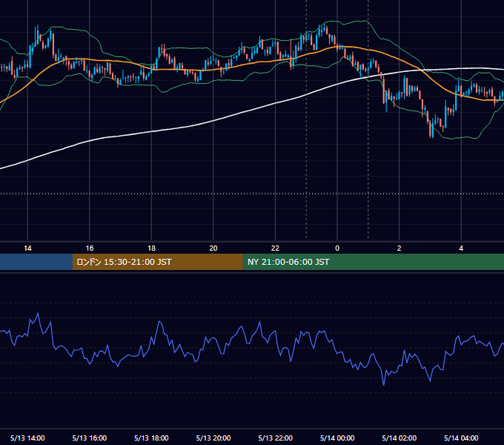Image resolution: width=504 pixels, height=445 pixels.
Task: Click the '18' hour axis label
Action: click(151, 248)
